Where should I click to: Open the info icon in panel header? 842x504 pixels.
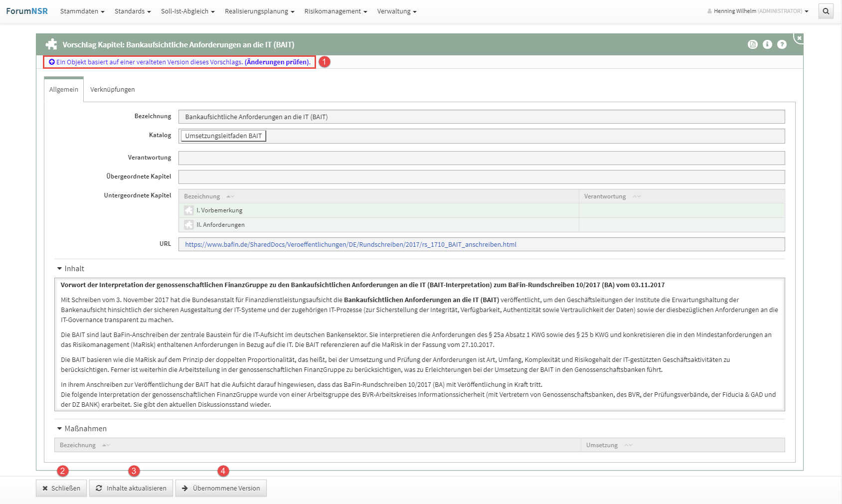767,44
